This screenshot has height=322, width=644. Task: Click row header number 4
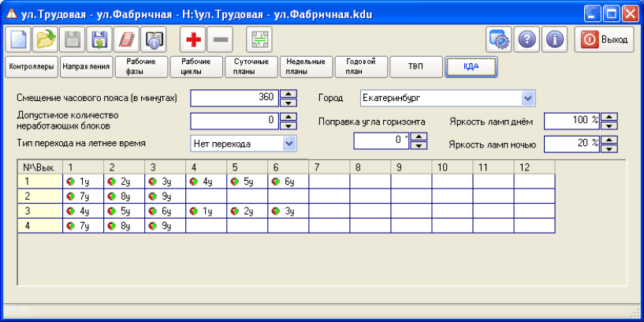[x=40, y=226]
